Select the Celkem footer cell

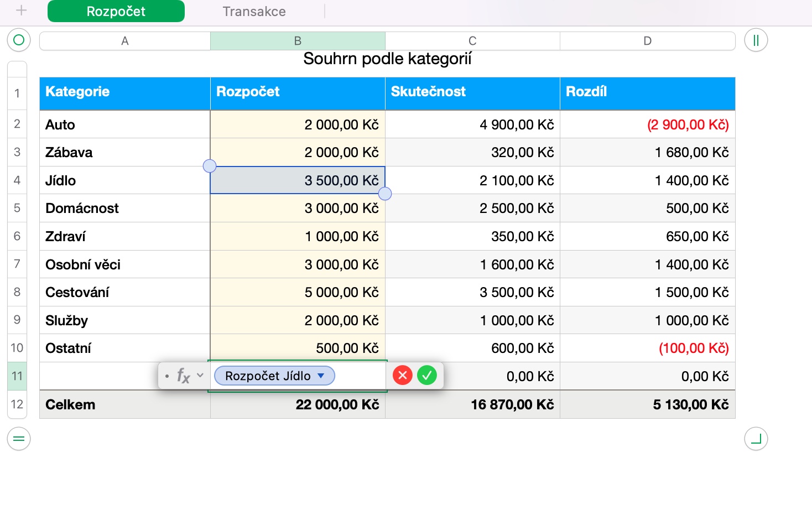(x=125, y=404)
